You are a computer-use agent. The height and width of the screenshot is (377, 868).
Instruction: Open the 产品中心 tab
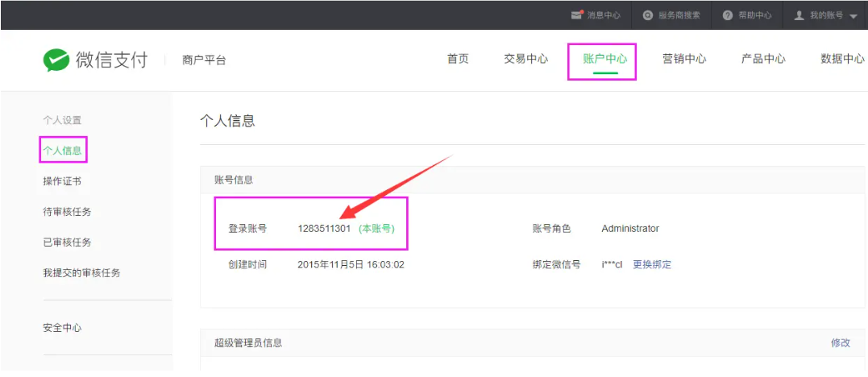click(x=763, y=60)
